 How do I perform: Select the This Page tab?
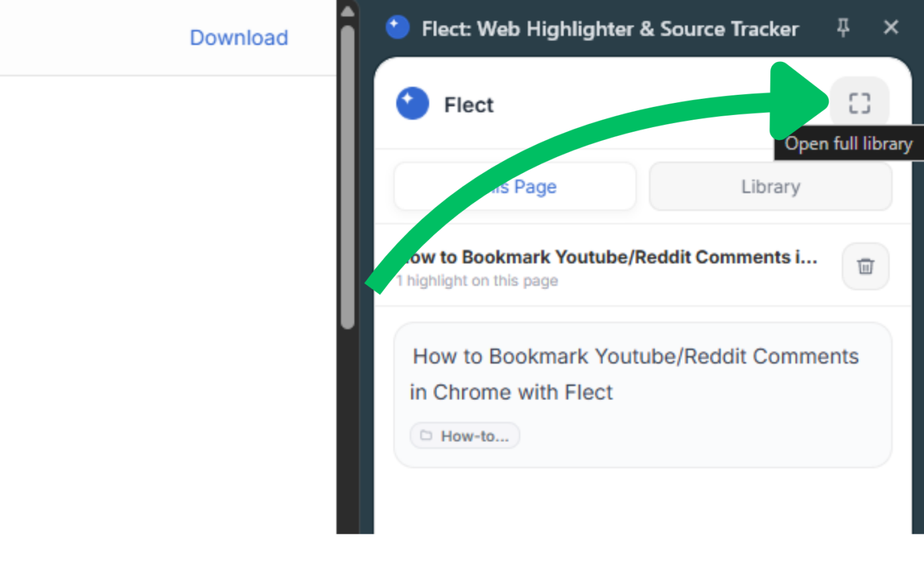(514, 186)
